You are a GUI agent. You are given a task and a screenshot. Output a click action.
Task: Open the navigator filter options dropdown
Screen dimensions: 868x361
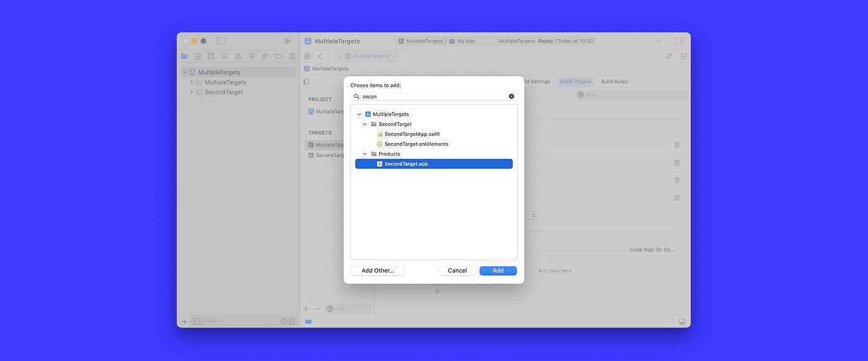[x=197, y=321]
